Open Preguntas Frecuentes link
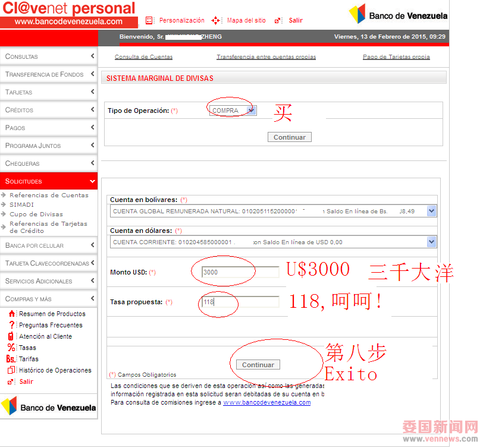This screenshot has width=483, height=448. [51, 325]
